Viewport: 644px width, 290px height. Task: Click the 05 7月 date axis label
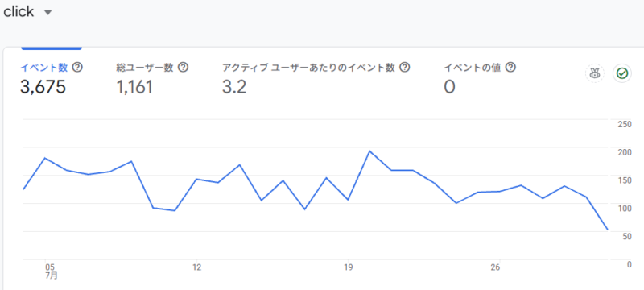pos(51,271)
